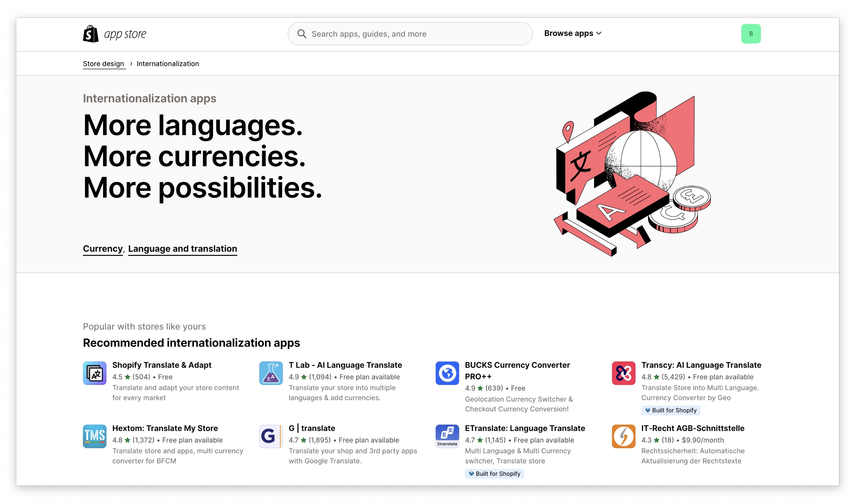The image size is (858, 504).
Task: Open Transcy: AI Language Translate title
Action: (x=701, y=365)
